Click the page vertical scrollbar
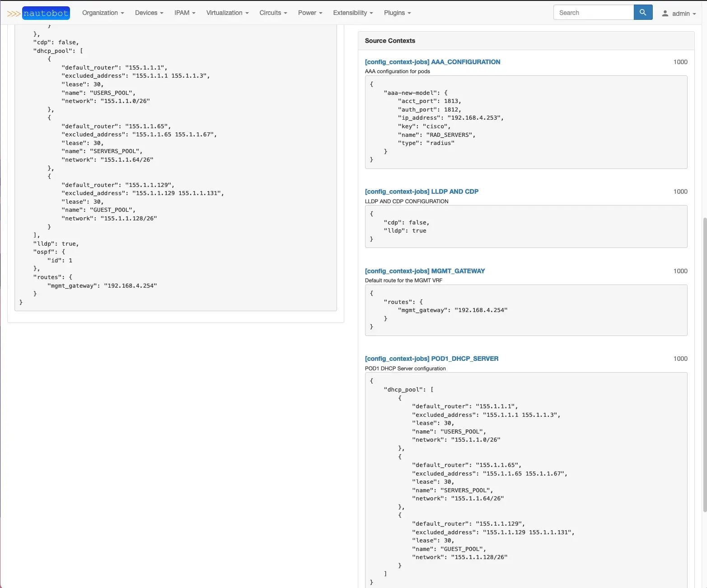The image size is (707, 588). tap(704, 361)
